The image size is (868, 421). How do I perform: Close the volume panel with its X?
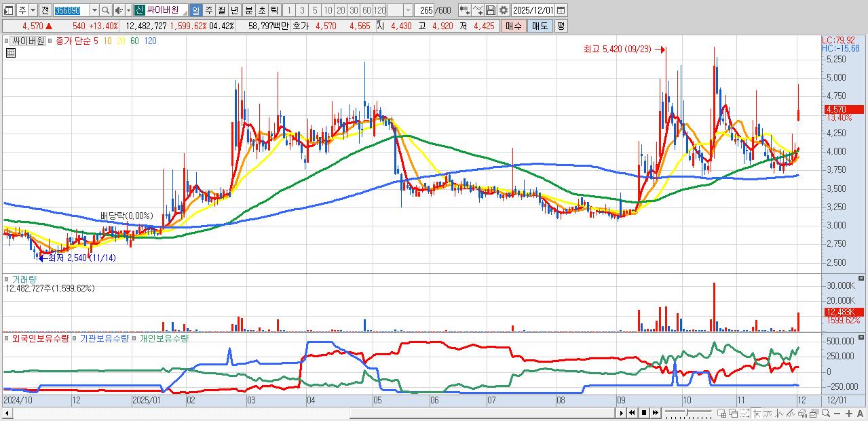[862, 278]
